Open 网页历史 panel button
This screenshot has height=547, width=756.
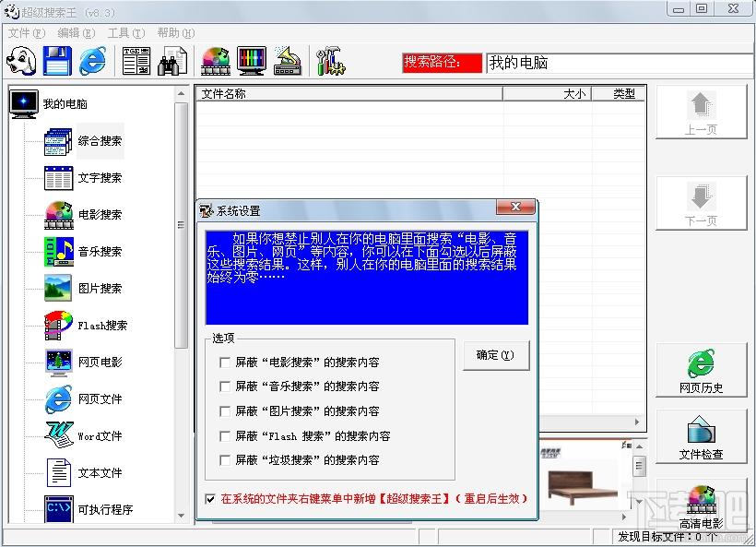click(701, 371)
